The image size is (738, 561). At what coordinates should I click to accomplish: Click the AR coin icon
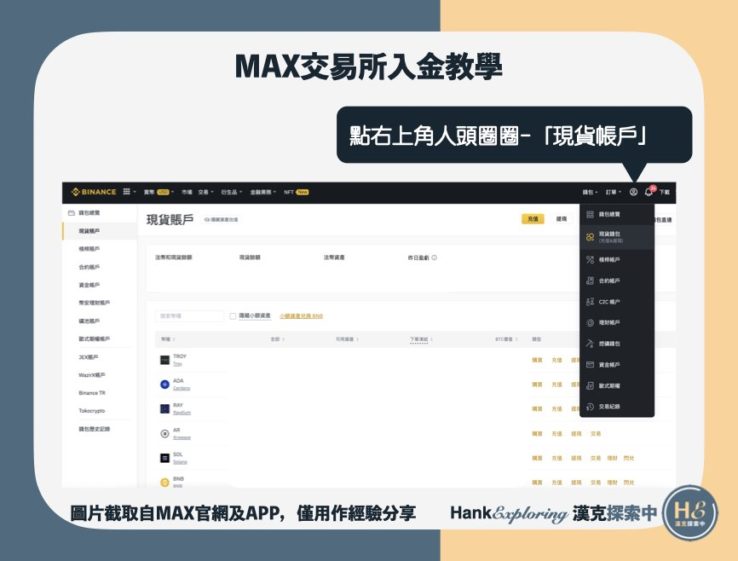click(x=165, y=433)
